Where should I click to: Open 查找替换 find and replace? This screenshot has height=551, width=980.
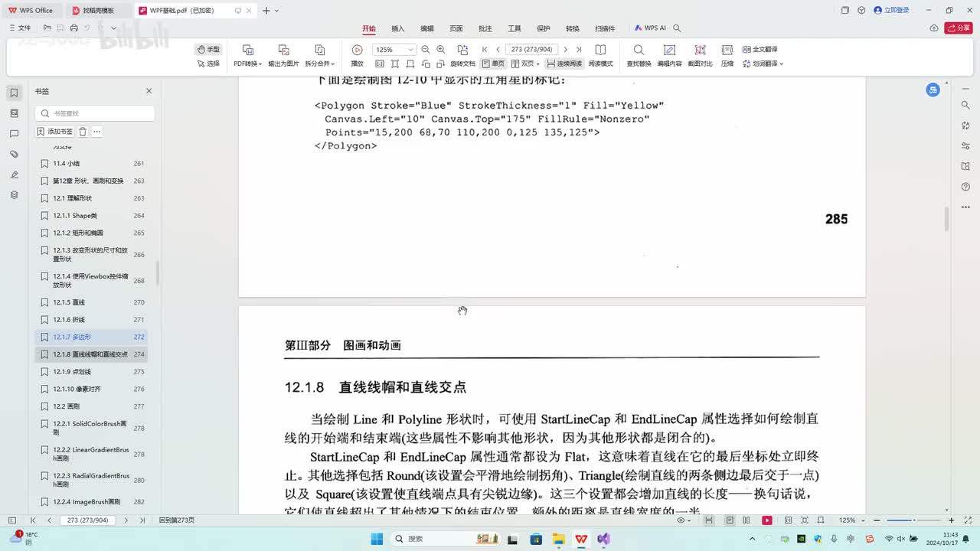coord(639,56)
